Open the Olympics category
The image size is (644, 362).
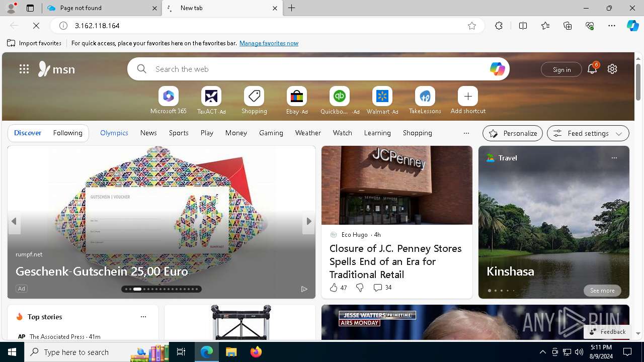(x=114, y=133)
